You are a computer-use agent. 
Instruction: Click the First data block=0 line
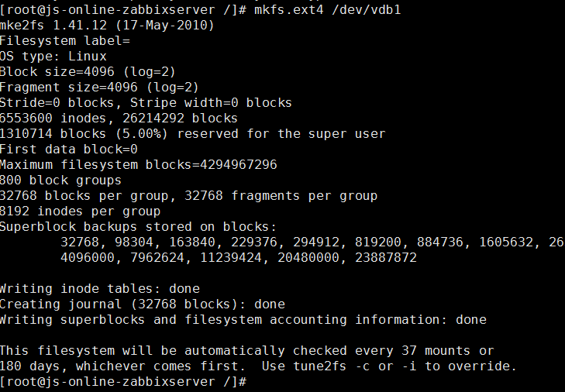click(x=69, y=150)
